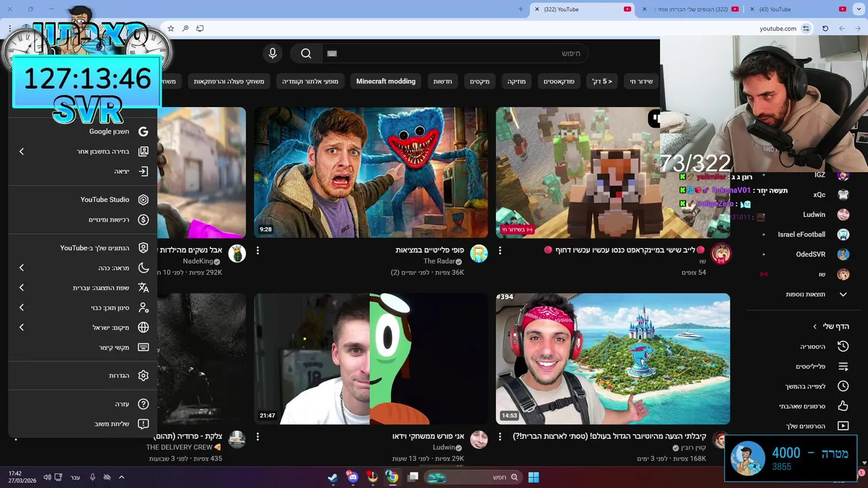Screen dimensions: 868x488
Task: Click the magnifier search button
Action: tap(306, 54)
